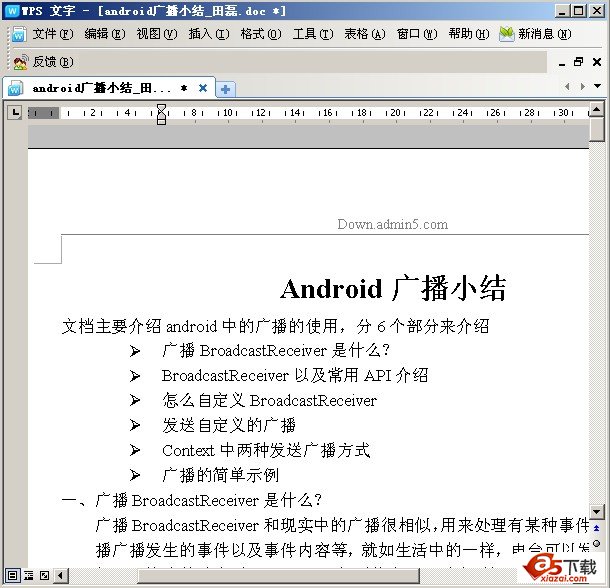Switch to outline view icon

click(28, 575)
